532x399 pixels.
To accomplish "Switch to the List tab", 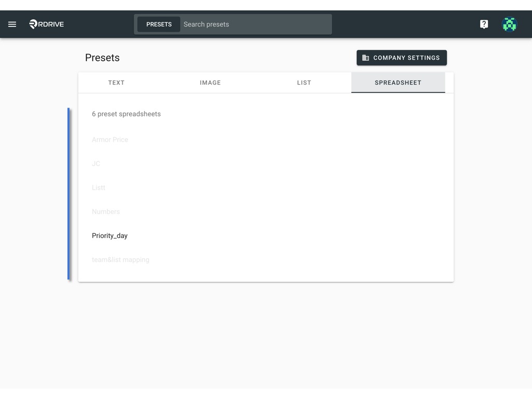I will [304, 83].
